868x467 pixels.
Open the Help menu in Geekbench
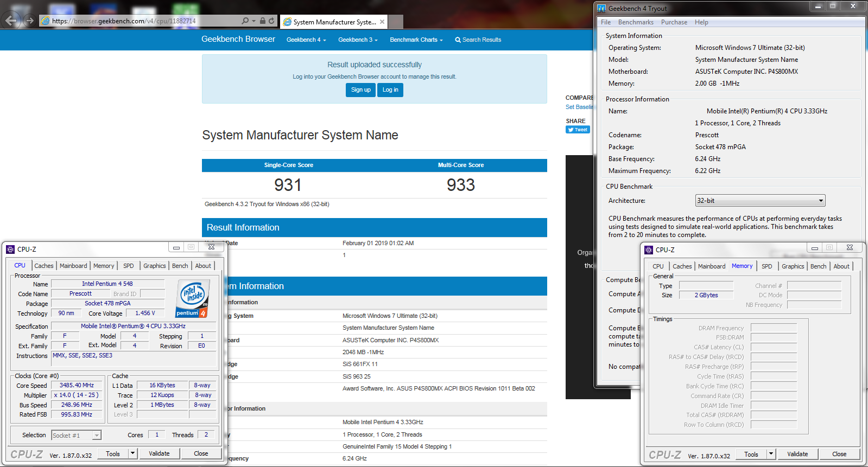(x=701, y=22)
